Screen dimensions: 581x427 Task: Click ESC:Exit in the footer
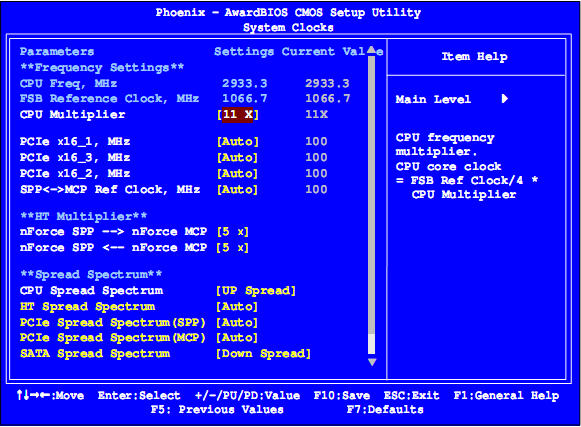pos(411,395)
